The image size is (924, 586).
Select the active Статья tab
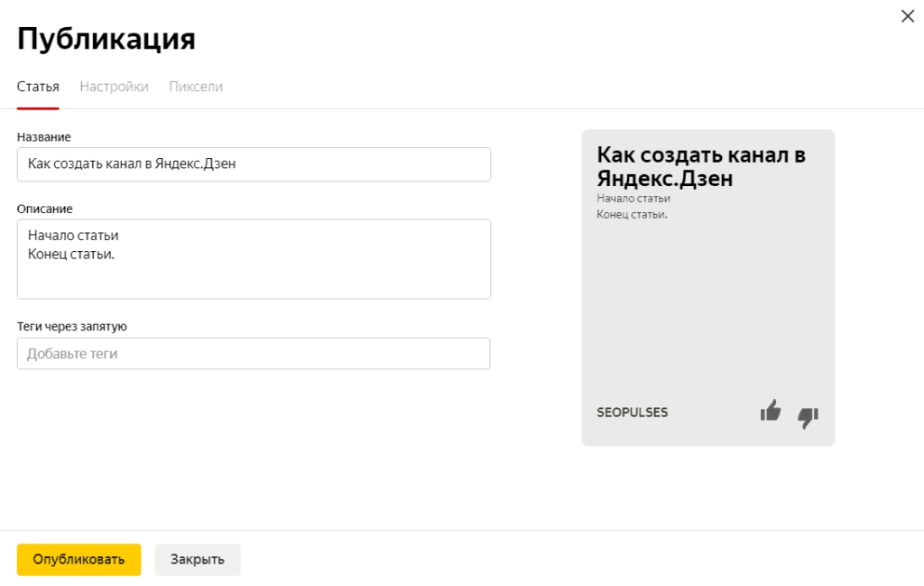pos(37,86)
